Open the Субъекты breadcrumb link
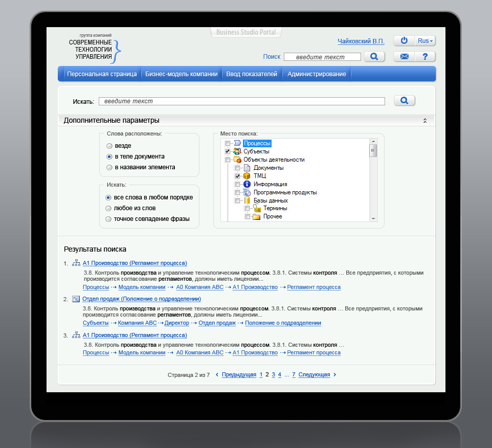The width and height of the screenshot is (492, 448). pyautogui.click(x=96, y=323)
